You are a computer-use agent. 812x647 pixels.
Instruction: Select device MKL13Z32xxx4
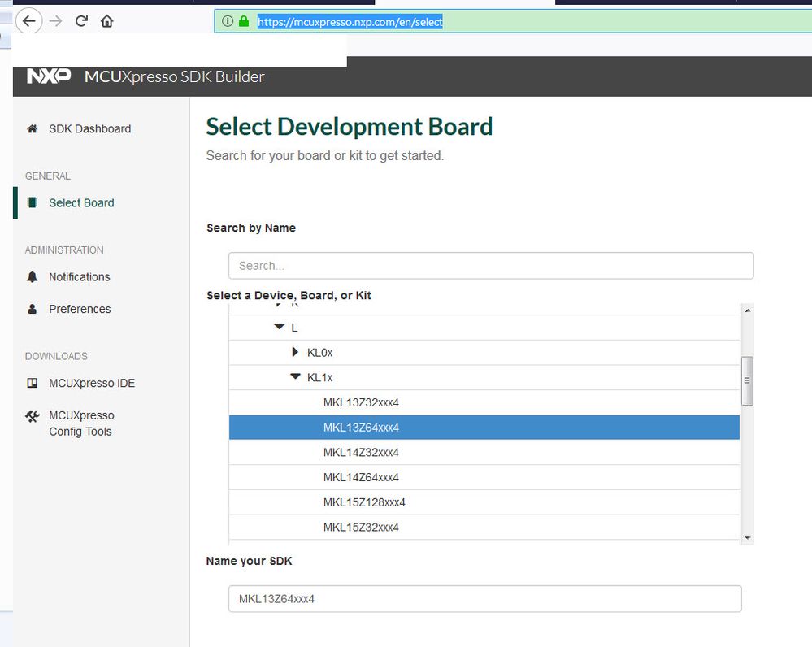[484, 402]
